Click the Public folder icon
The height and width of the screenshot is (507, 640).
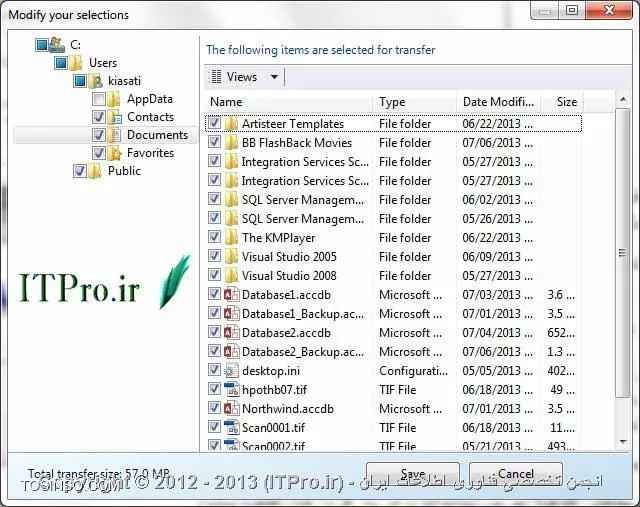[x=95, y=171]
